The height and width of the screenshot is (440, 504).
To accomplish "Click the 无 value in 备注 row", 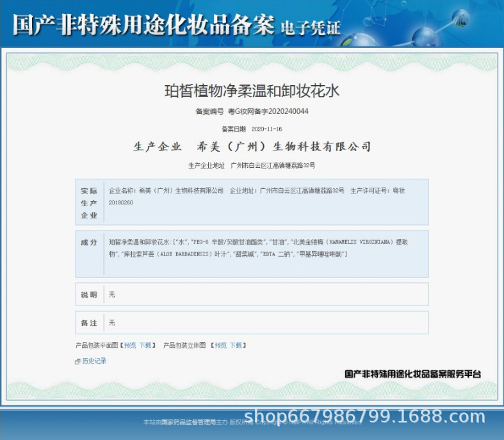I will click(x=112, y=323).
